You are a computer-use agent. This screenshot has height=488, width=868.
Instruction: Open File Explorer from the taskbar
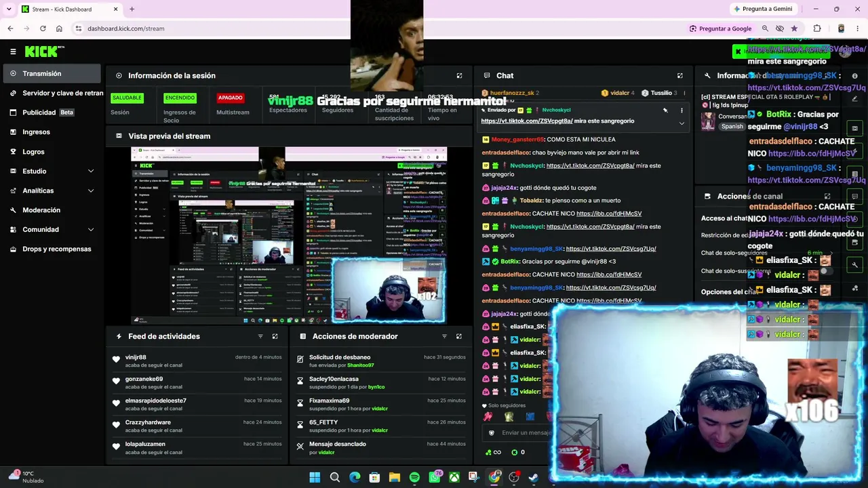[395, 478]
